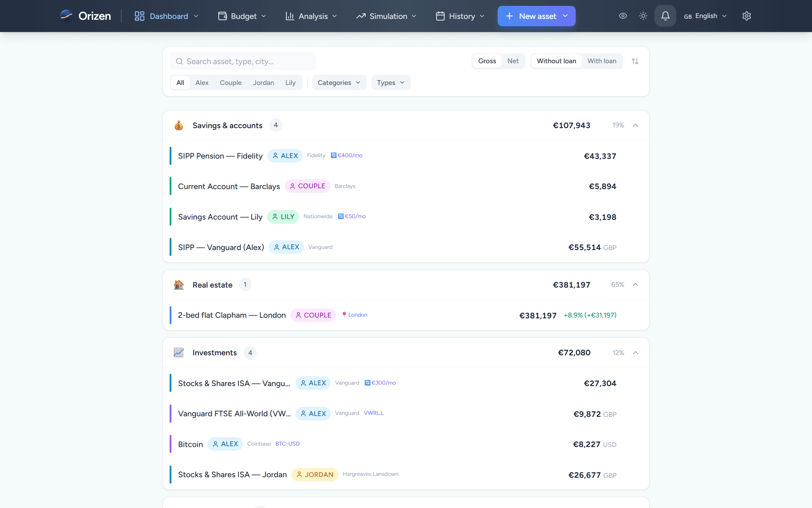Open Bitcoin asset row
Screen dimensions: 812x508
406,444
